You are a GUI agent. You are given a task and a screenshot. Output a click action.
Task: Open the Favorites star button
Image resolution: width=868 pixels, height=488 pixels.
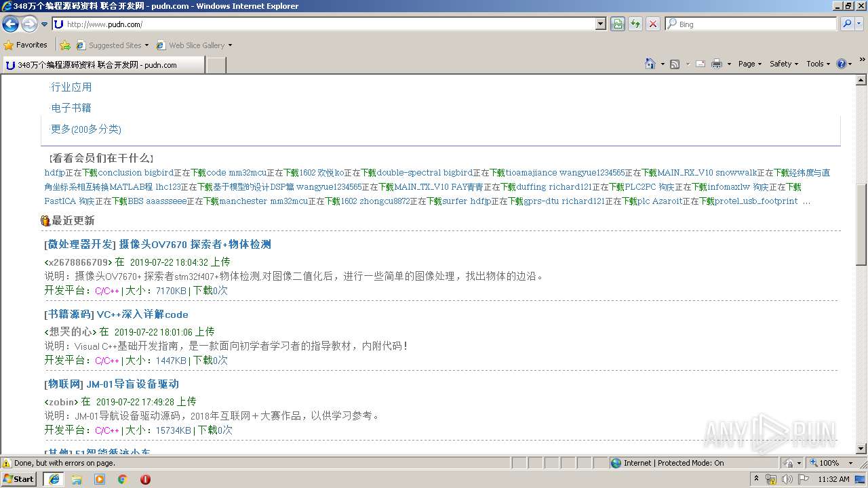pos(25,45)
